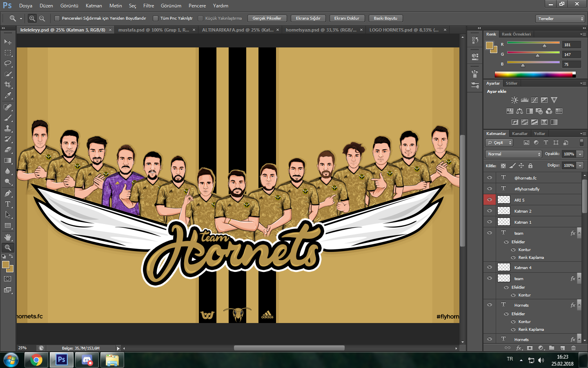The image size is (588, 368).
Task: Click the R channel slider
Action: pos(533,44)
